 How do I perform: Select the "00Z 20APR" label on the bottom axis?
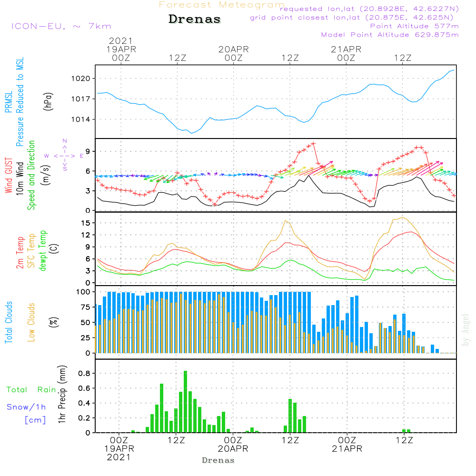(x=233, y=445)
